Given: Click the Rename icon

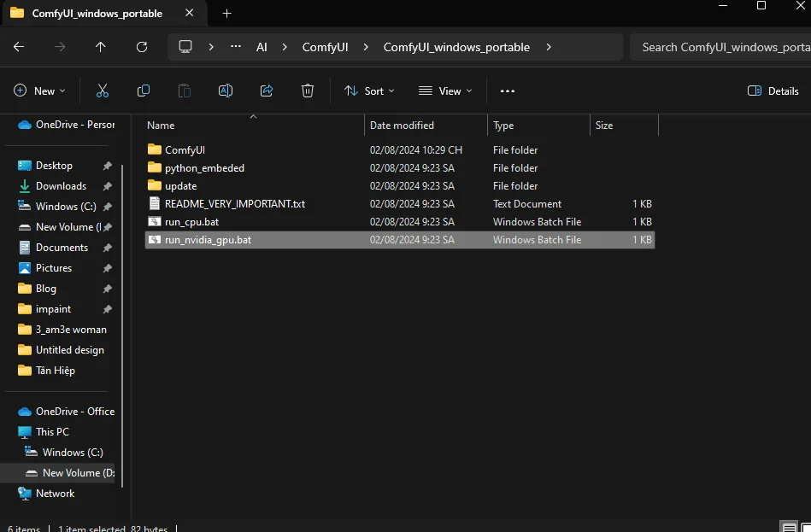Looking at the screenshot, I should pos(226,91).
